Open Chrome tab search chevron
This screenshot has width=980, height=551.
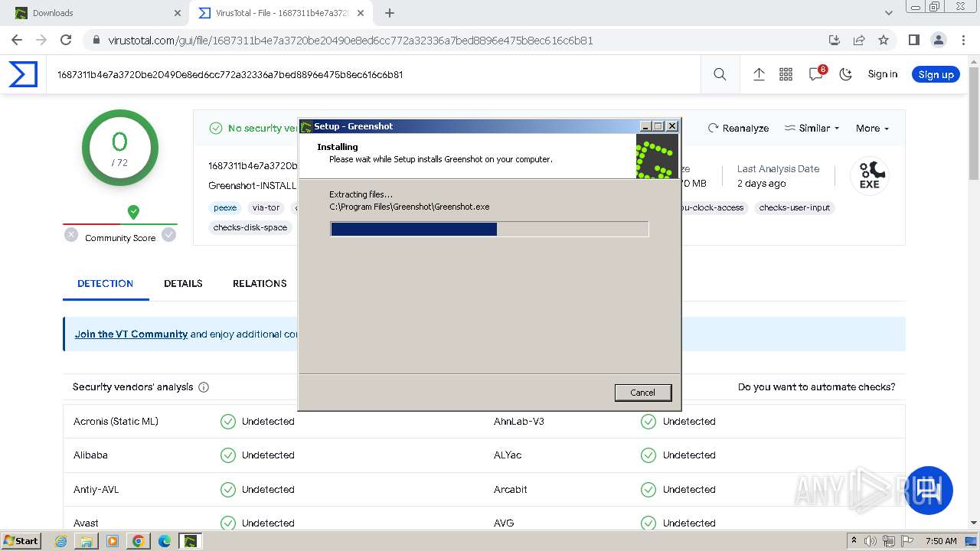(x=889, y=13)
